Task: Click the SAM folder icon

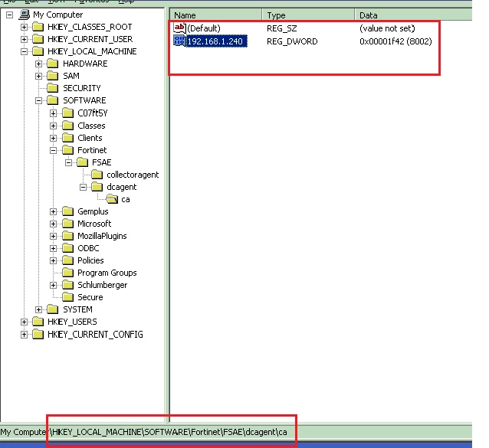Action: [x=53, y=76]
